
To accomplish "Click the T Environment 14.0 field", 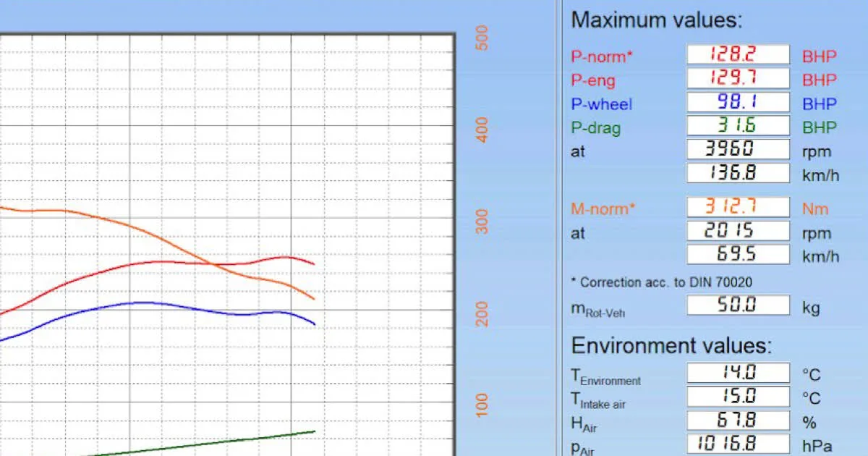I will [x=738, y=373].
